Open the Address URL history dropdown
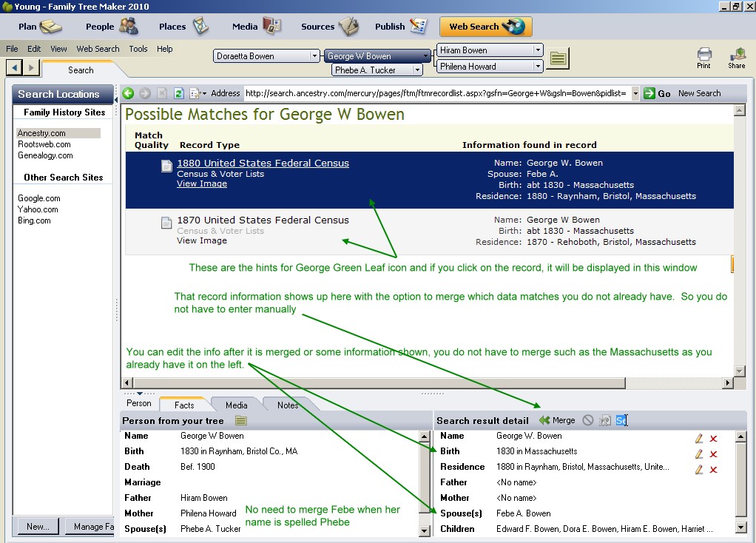The width and height of the screenshot is (756, 543). point(635,93)
